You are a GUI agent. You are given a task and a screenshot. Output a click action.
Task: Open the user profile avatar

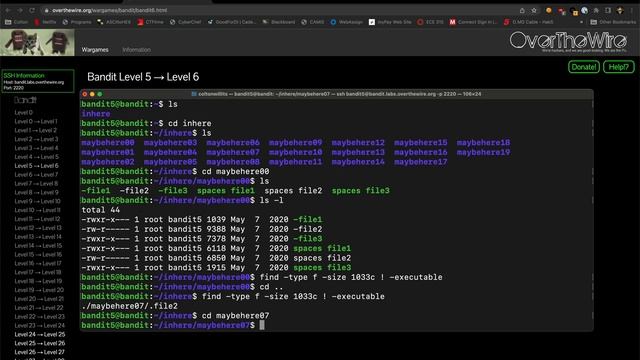click(x=620, y=11)
